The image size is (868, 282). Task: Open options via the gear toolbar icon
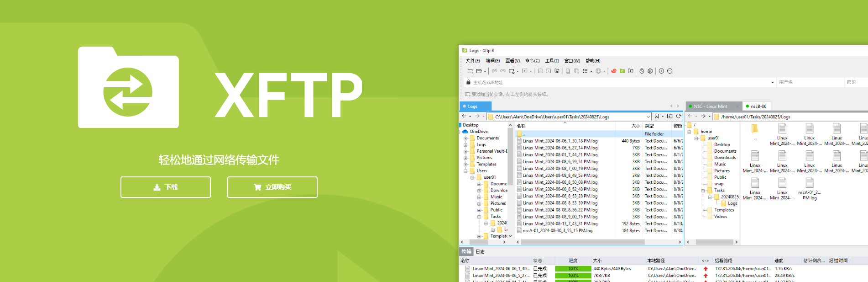coord(650,71)
